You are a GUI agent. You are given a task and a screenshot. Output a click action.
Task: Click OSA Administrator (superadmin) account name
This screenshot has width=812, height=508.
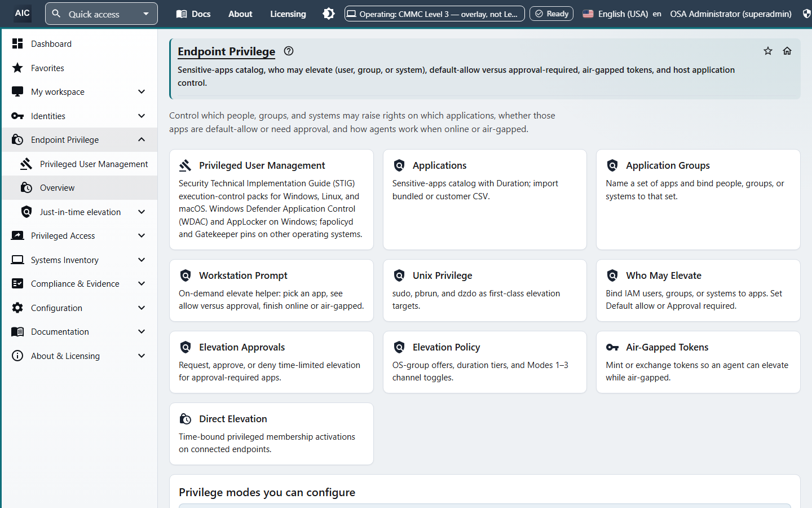coord(731,14)
